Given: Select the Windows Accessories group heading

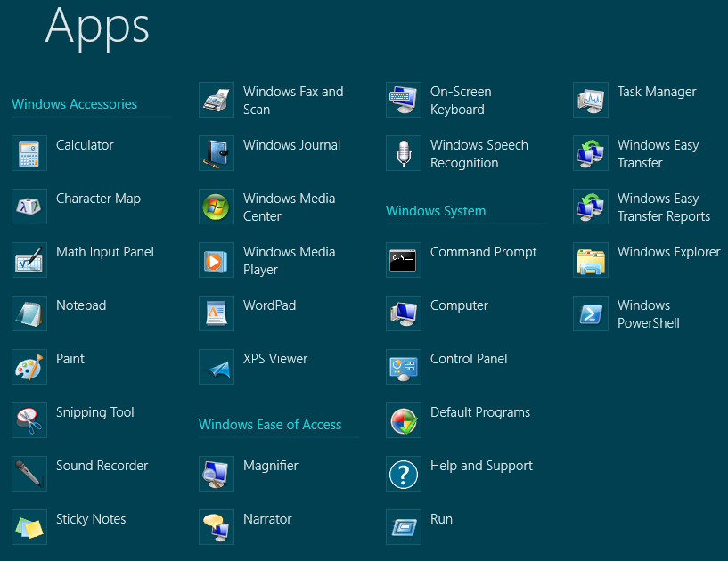Looking at the screenshot, I should point(74,104).
